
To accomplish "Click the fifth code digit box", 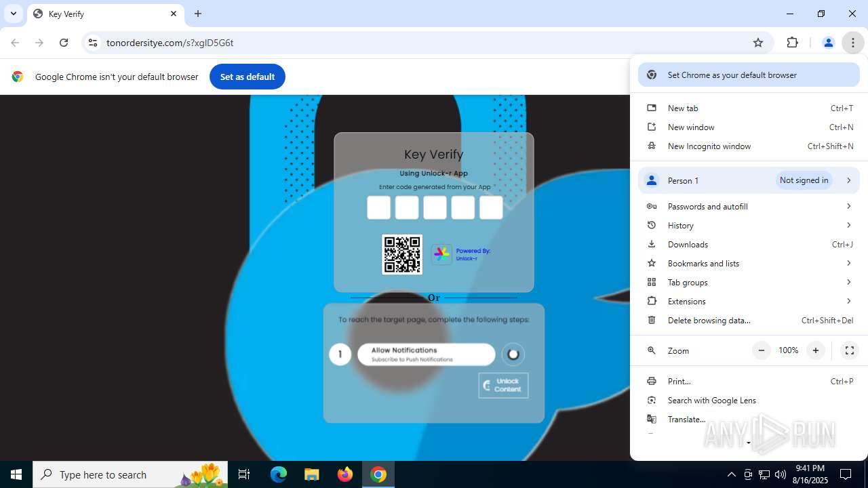I will tap(491, 207).
